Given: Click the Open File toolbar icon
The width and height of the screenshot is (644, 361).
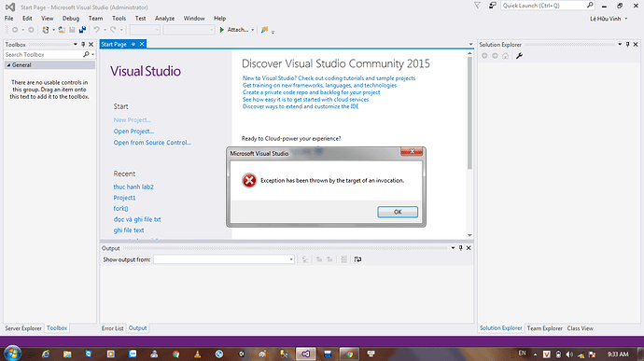Looking at the screenshot, I should tap(62, 30).
